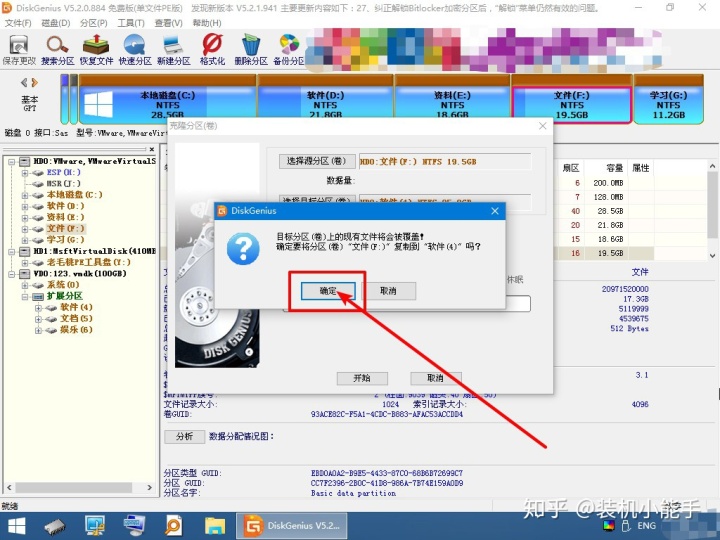Expand the 本地磁盘(C:) tree node
Viewport: 720px width, 540px height.
pyautogui.click(x=25, y=195)
